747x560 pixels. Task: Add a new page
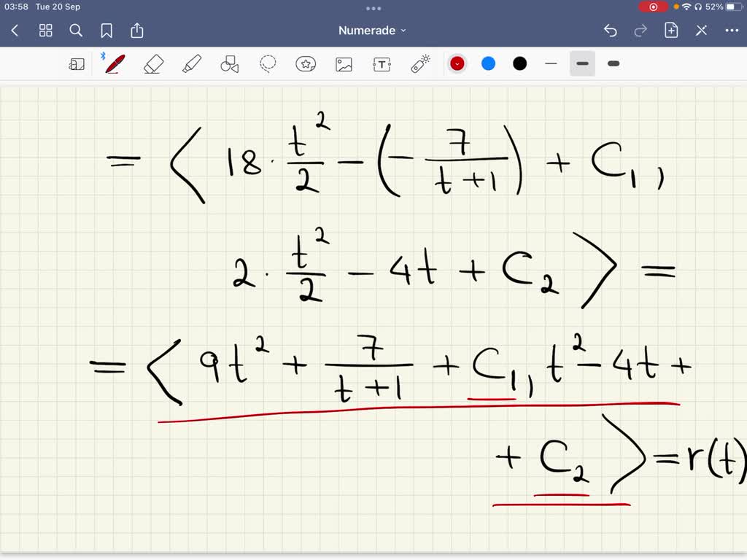pyautogui.click(x=670, y=31)
